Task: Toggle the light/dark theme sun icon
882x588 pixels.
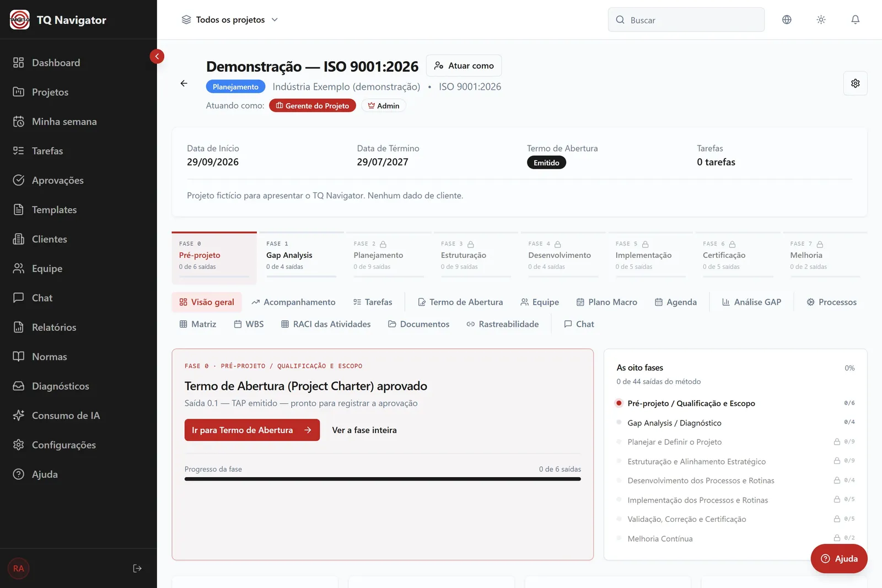Action: pos(821,20)
